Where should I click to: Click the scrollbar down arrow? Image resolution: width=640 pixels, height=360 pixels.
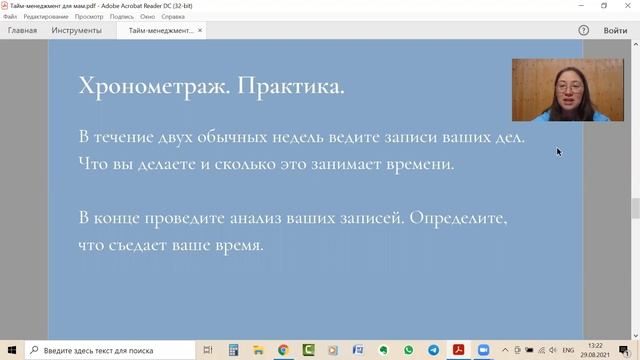click(636, 336)
